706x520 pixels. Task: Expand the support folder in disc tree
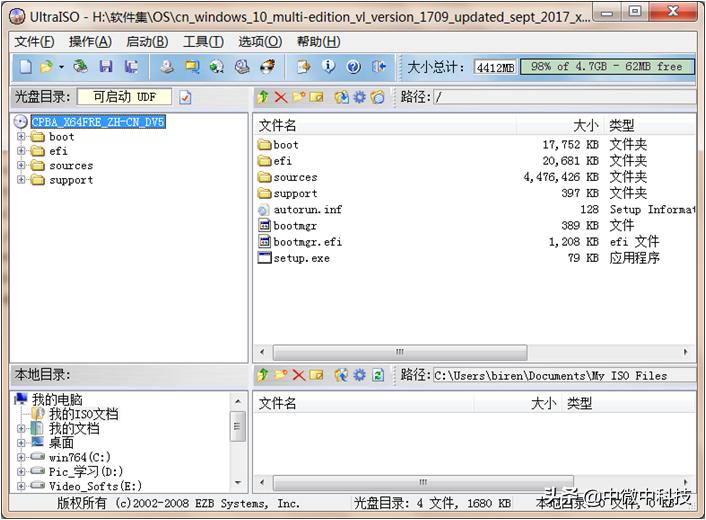tap(21, 180)
